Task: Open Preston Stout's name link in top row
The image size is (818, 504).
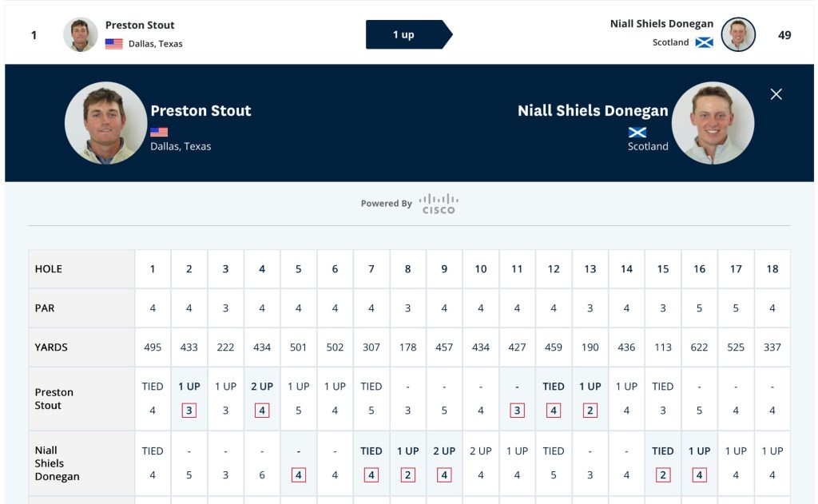Action: (x=140, y=25)
